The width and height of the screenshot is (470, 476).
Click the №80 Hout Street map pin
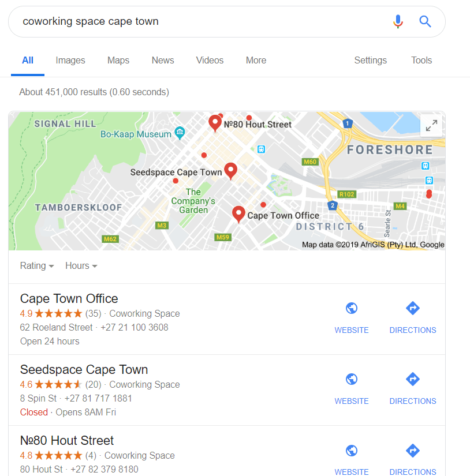click(215, 122)
